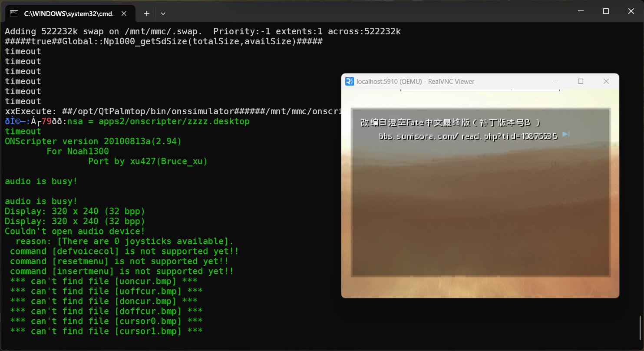Click the cmd icon in the terminal tab
644x351 pixels.
14,13
